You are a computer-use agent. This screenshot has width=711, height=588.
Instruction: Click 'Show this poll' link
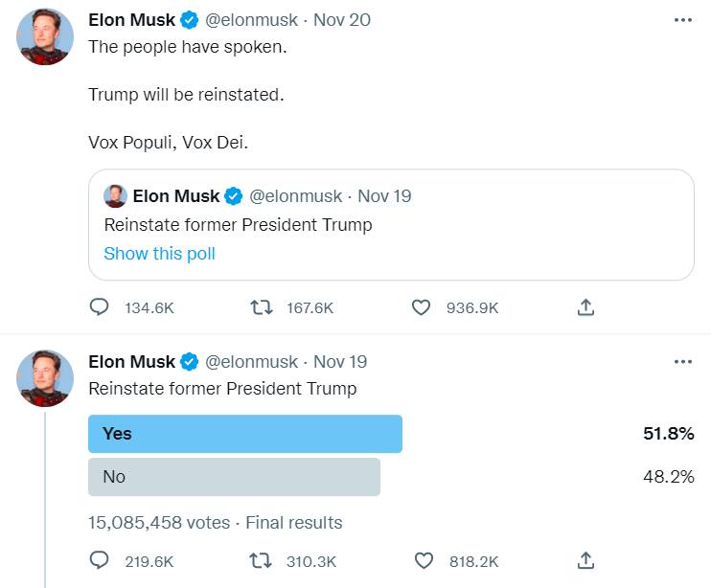[x=159, y=254]
